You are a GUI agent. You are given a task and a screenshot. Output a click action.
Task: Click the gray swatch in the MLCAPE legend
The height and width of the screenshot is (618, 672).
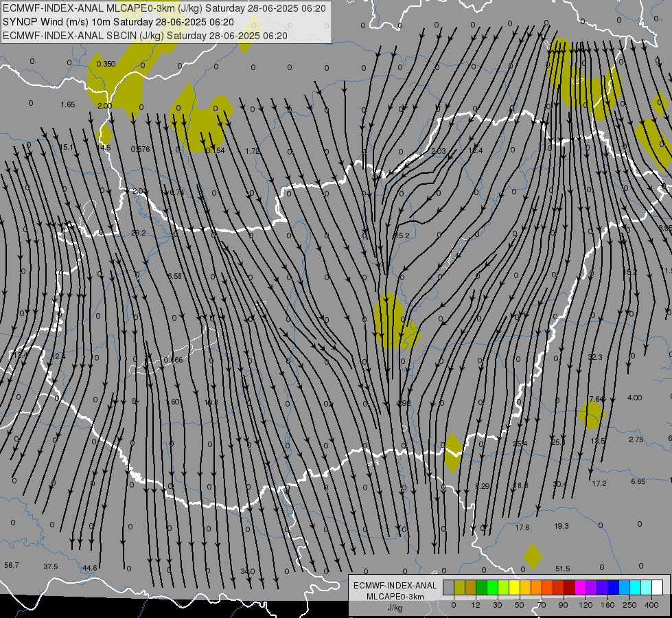[448, 588]
